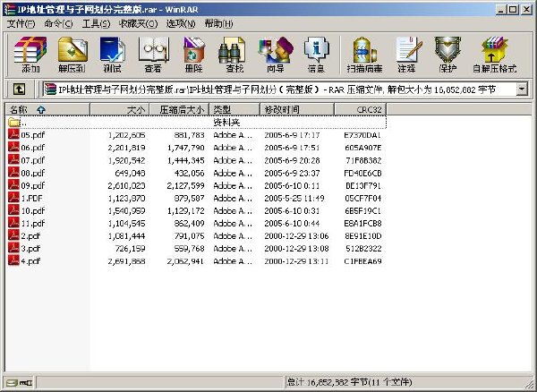537x392 pixels.
Task: Show archive 信息 (Info) icon
Action: (316, 50)
